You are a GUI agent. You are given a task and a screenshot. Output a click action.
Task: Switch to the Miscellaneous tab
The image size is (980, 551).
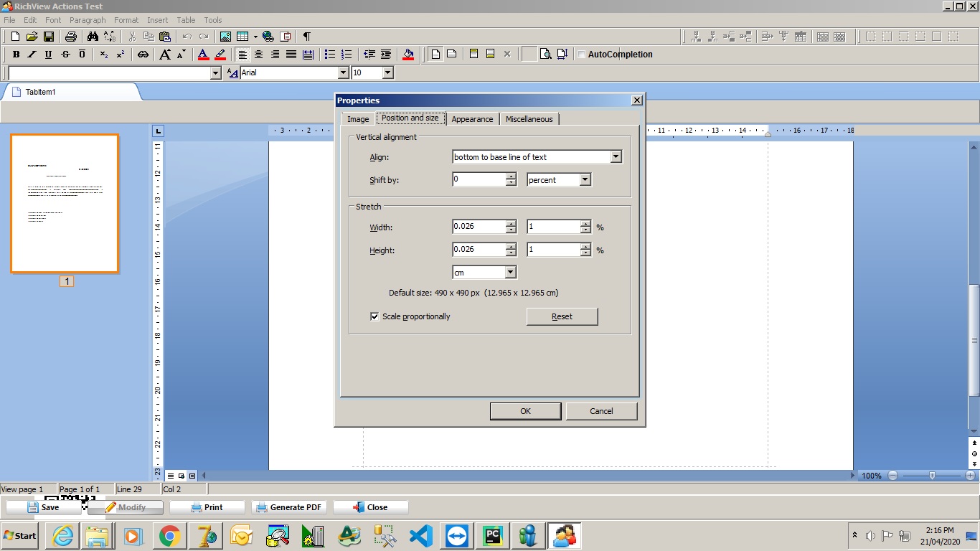[529, 119]
